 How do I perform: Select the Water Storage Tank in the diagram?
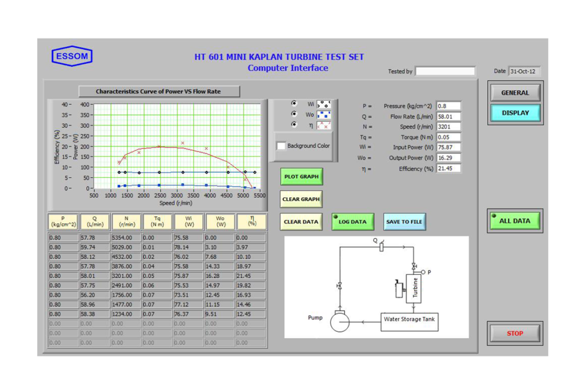(x=409, y=321)
